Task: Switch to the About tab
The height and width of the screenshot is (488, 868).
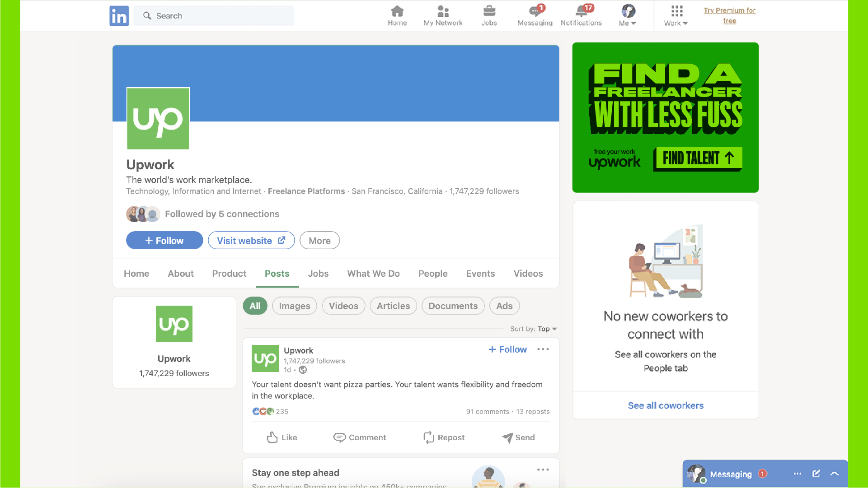Action: (x=181, y=274)
